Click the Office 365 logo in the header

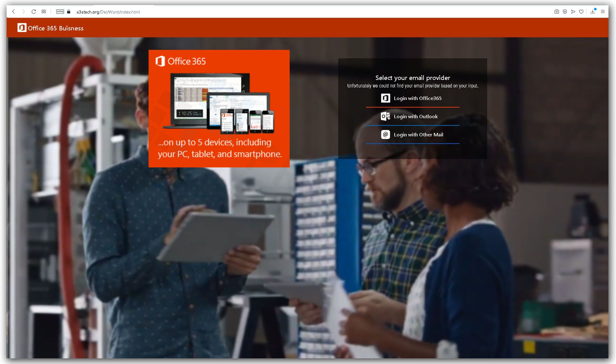(21, 28)
